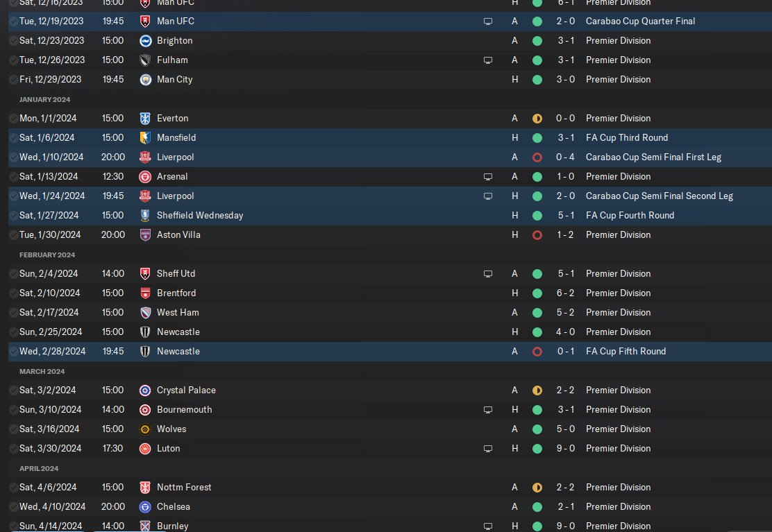Select the TV icon on the Arsenal fixture

(488, 177)
